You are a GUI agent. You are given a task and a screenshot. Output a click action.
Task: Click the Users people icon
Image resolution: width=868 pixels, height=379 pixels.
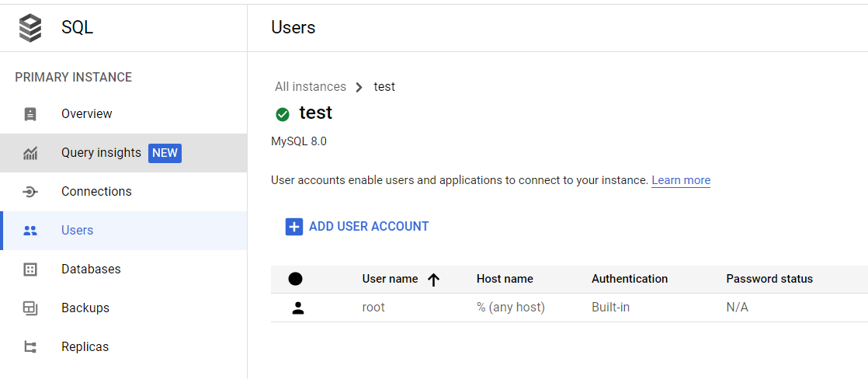click(x=30, y=231)
